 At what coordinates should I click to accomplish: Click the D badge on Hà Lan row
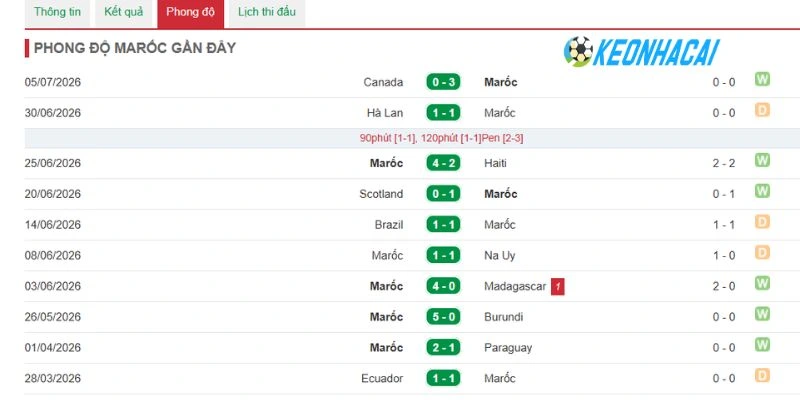coord(762,110)
